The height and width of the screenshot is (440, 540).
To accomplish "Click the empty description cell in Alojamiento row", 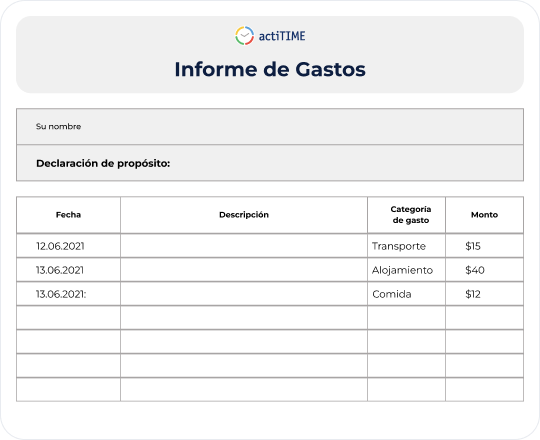I will click(244, 270).
